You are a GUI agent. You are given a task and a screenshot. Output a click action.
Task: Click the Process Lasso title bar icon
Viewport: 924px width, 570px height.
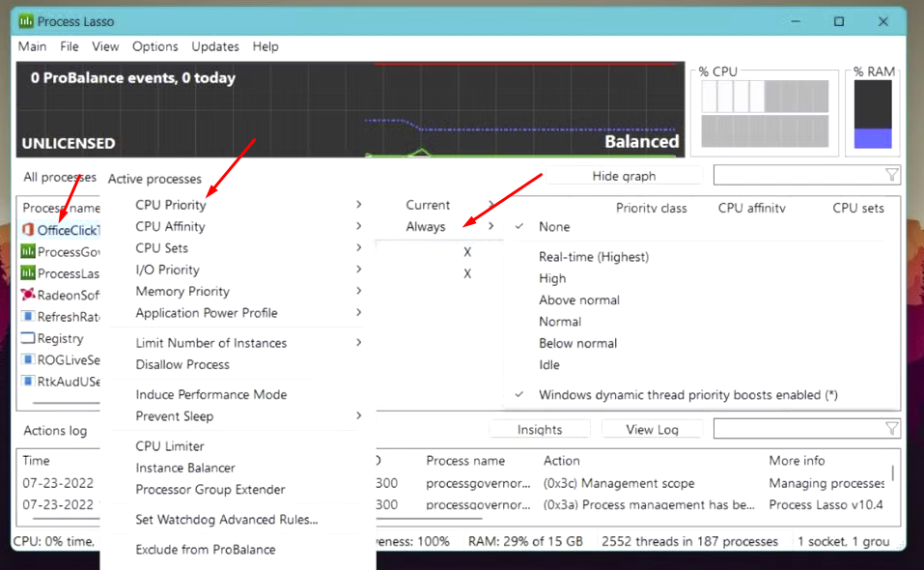(26, 22)
